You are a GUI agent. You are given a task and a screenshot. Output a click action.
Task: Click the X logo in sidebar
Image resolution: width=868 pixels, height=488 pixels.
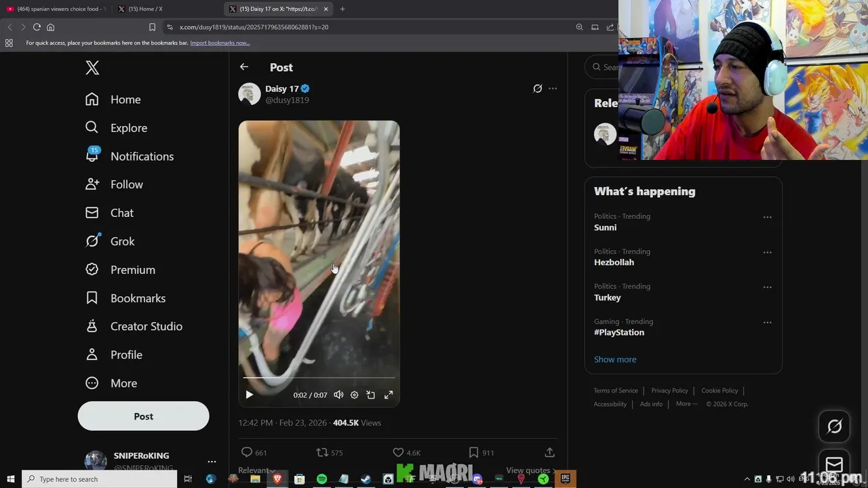coord(92,68)
